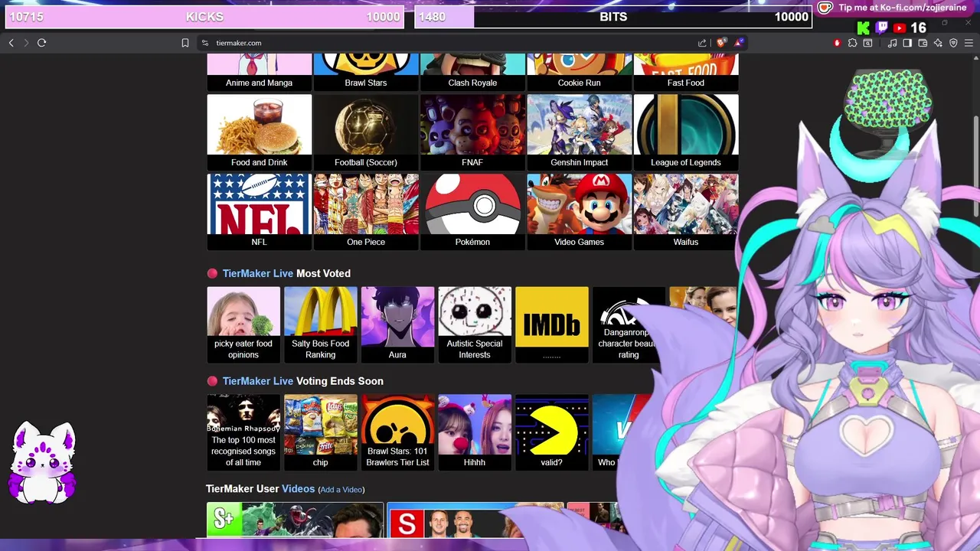This screenshot has height=551, width=980.
Task: Open Autistic Special Interests tier list
Action: [x=475, y=324]
